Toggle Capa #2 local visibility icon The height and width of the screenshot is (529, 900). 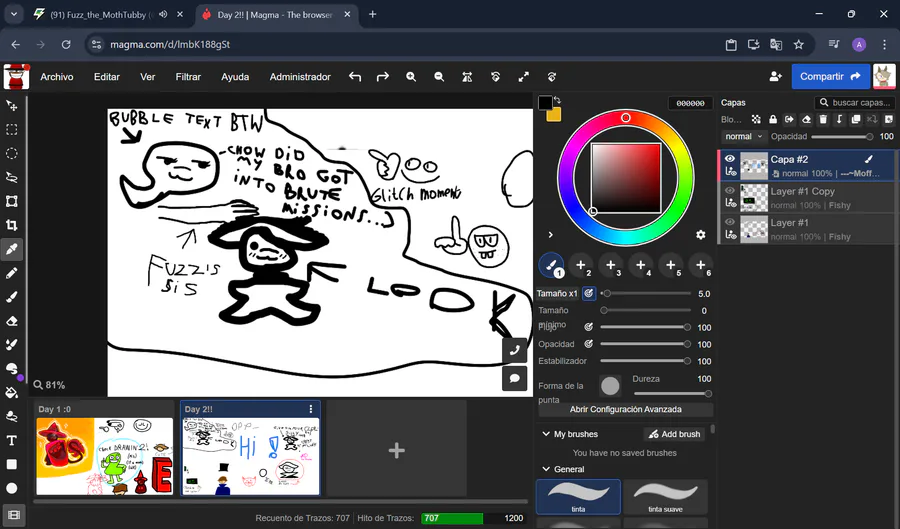pyautogui.click(x=731, y=171)
